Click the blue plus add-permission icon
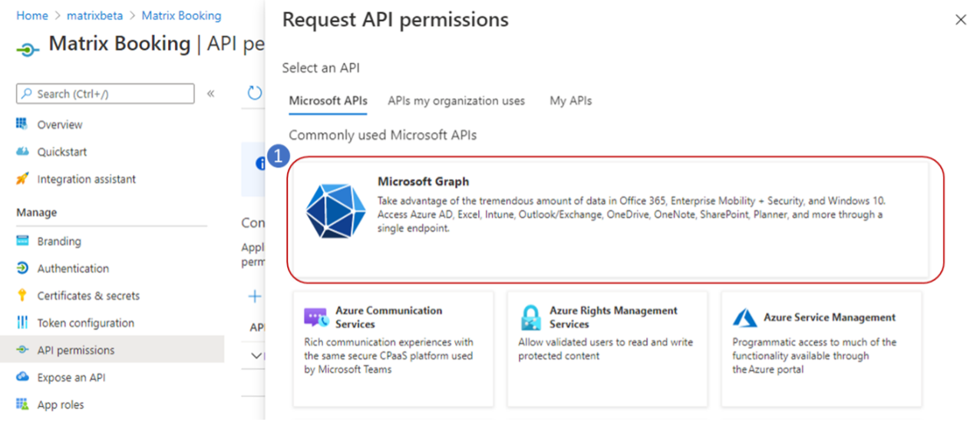 pos(255,296)
